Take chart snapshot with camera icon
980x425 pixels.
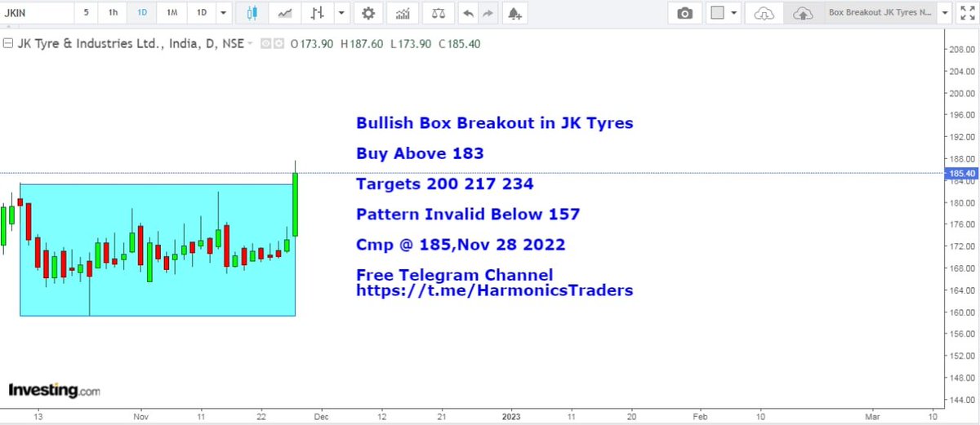(x=685, y=13)
